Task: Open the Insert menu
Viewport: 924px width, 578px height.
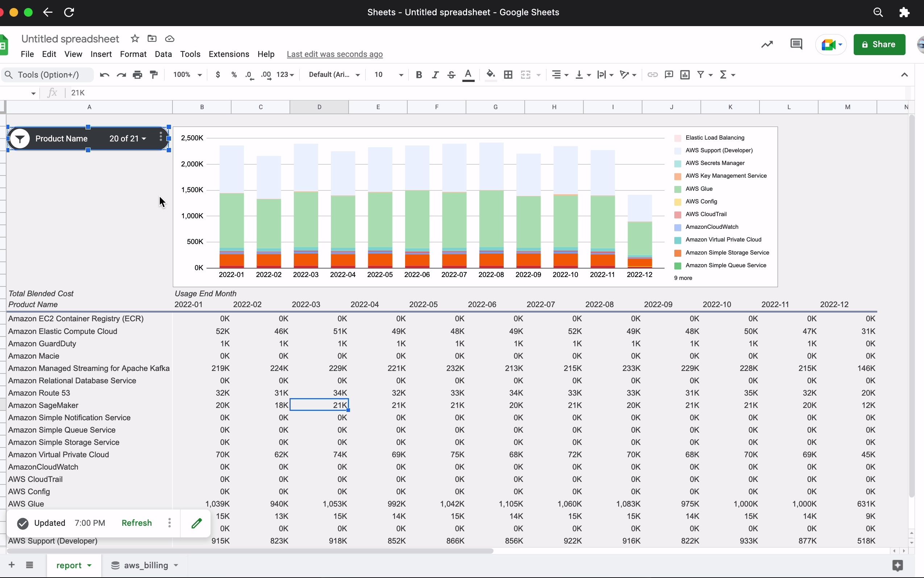Action: tap(101, 54)
